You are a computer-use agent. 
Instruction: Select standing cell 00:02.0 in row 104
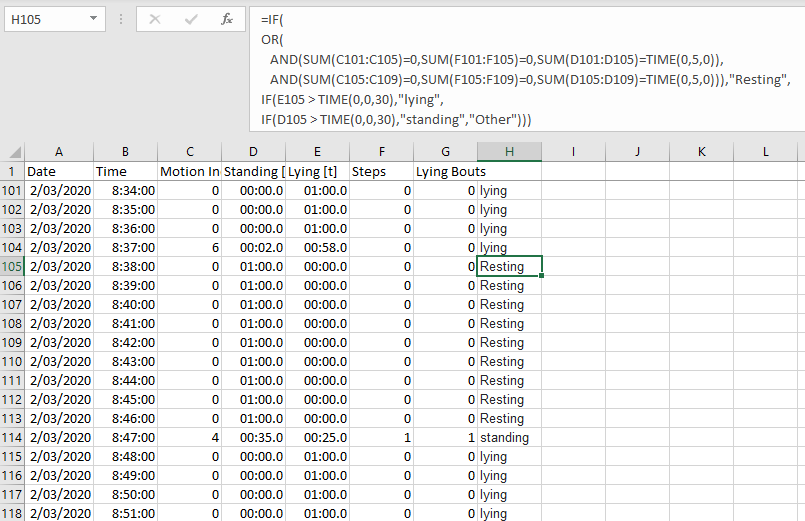tap(253, 247)
